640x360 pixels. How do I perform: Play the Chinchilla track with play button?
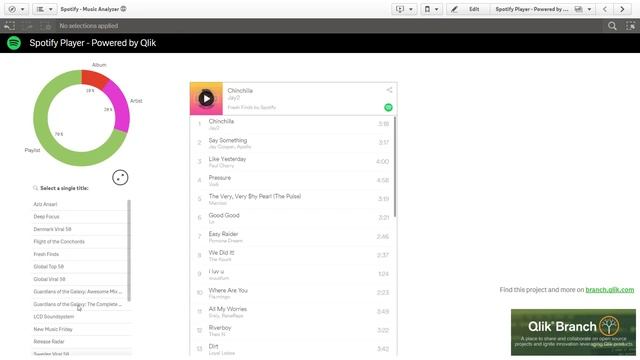pos(206,98)
